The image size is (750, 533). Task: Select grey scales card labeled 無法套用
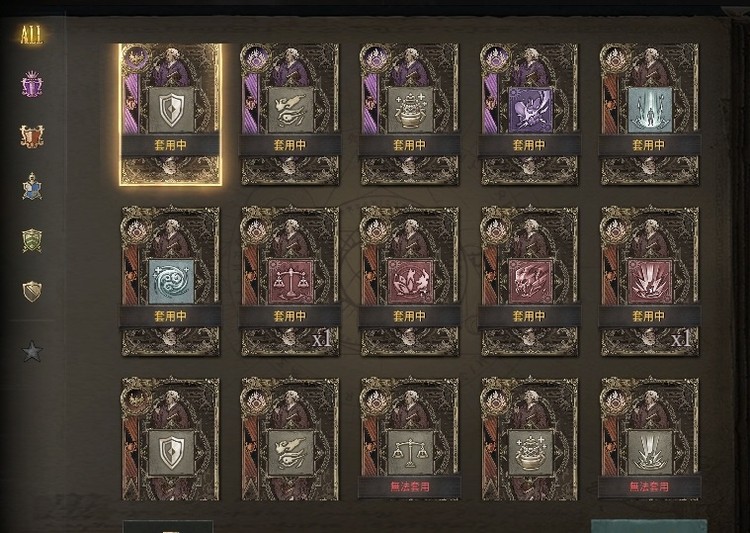click(x=409, y=439)
